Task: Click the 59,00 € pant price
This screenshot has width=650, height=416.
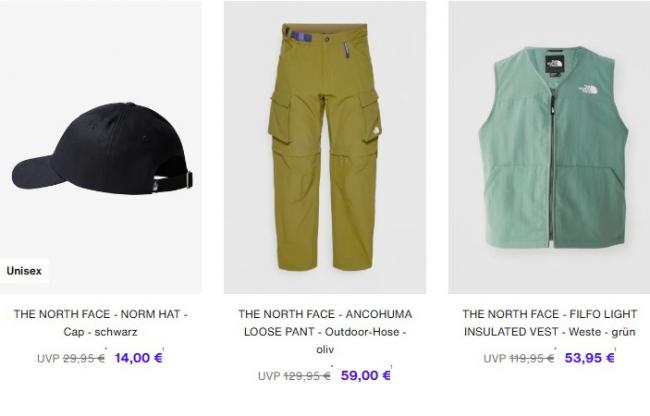Action: tap(366, 375)
